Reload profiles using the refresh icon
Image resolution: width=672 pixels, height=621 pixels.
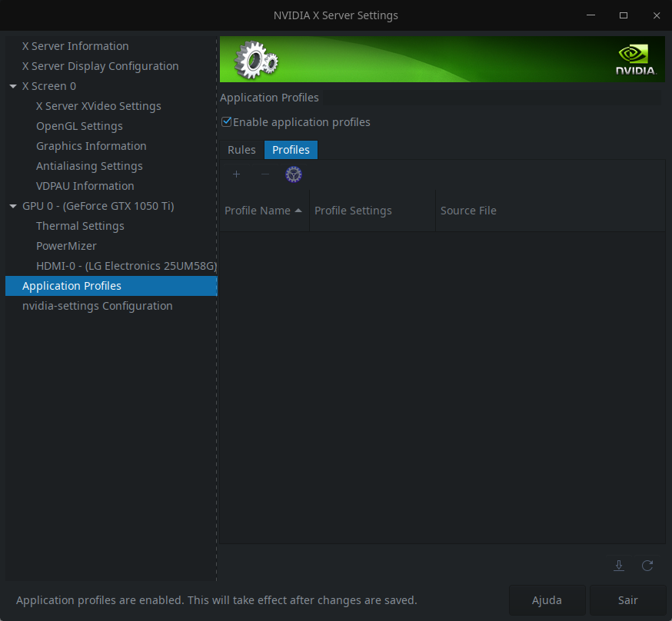click(x=647, y=566)
